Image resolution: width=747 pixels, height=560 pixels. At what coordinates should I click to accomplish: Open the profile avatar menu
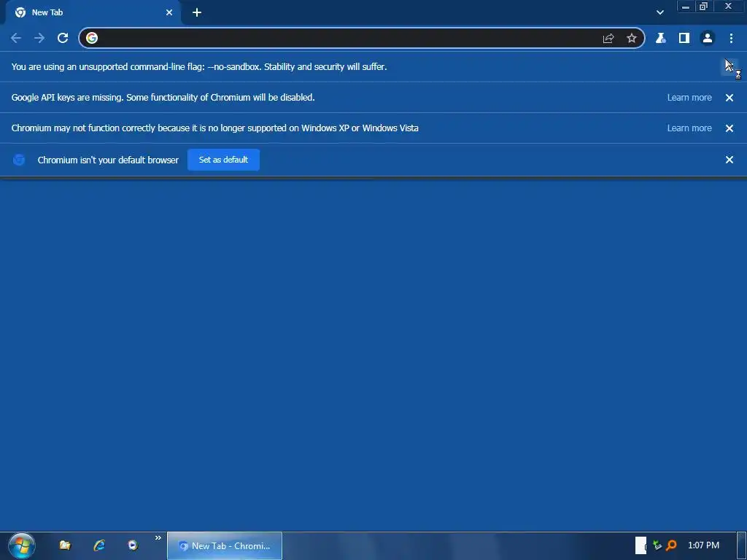(708, 38)
